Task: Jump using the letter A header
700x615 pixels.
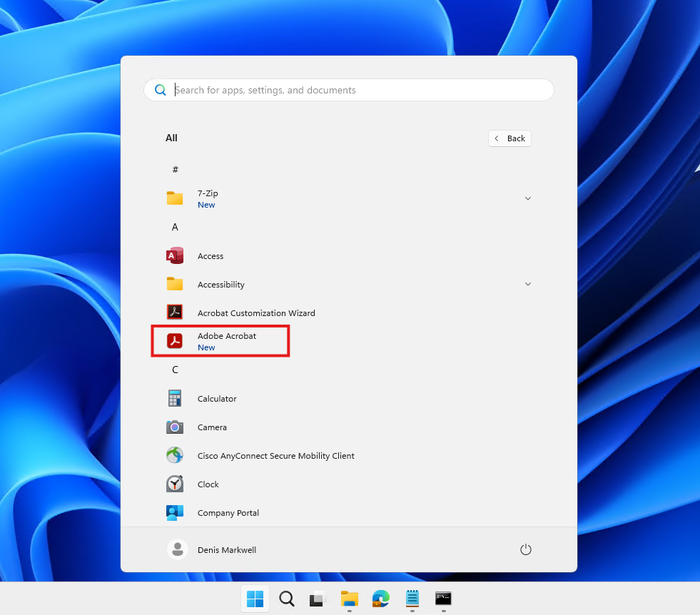Action: click(x=175, y=227)
